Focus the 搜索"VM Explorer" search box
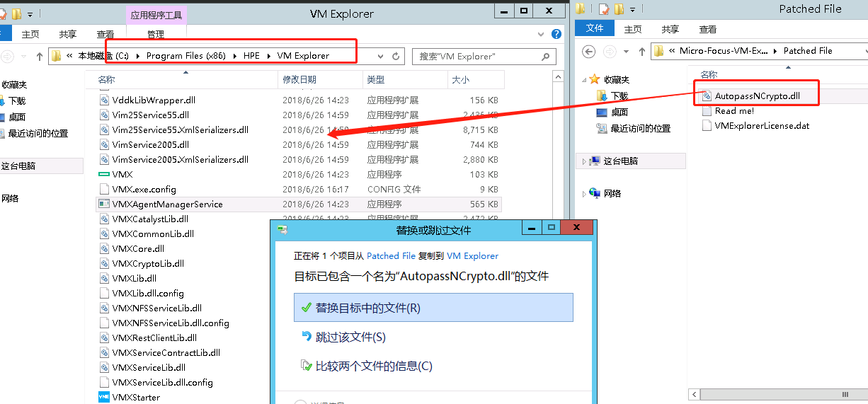Viewport: 868px width, 404px height. pyautogui.click(x=475, y=56)
